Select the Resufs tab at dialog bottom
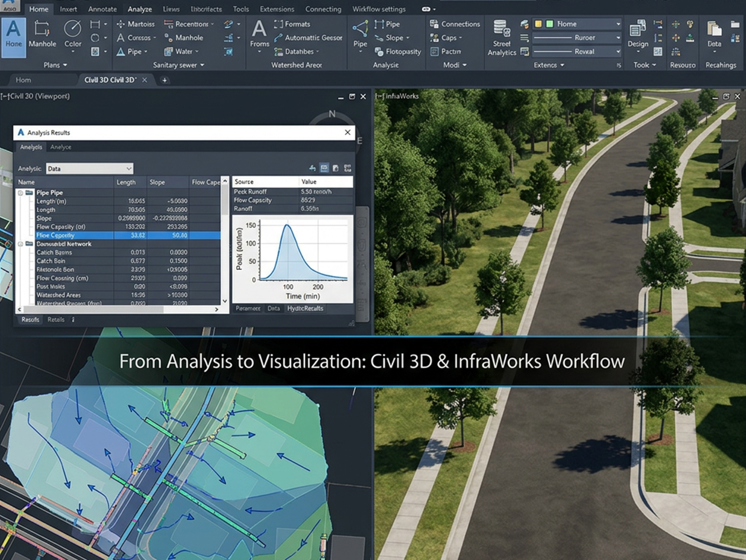The height and width of the screenshot is (560, 746). [30, 320]
